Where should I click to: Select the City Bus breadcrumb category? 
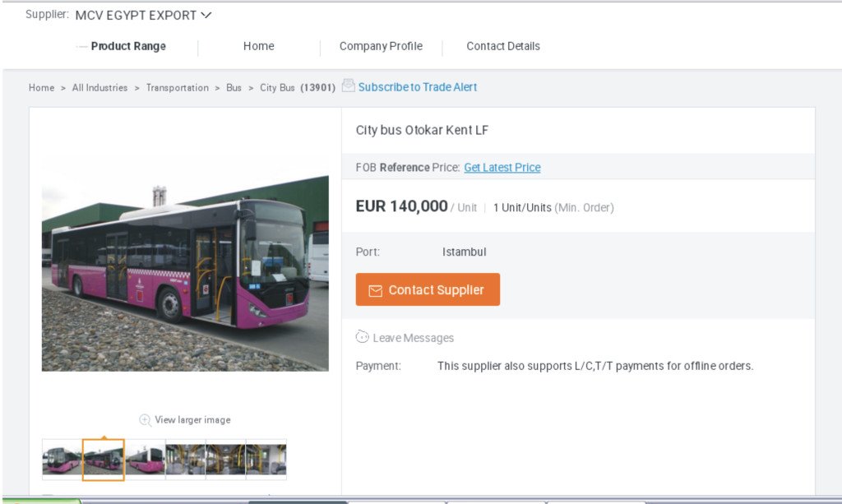pyautogui.click(x=277, y=88)
